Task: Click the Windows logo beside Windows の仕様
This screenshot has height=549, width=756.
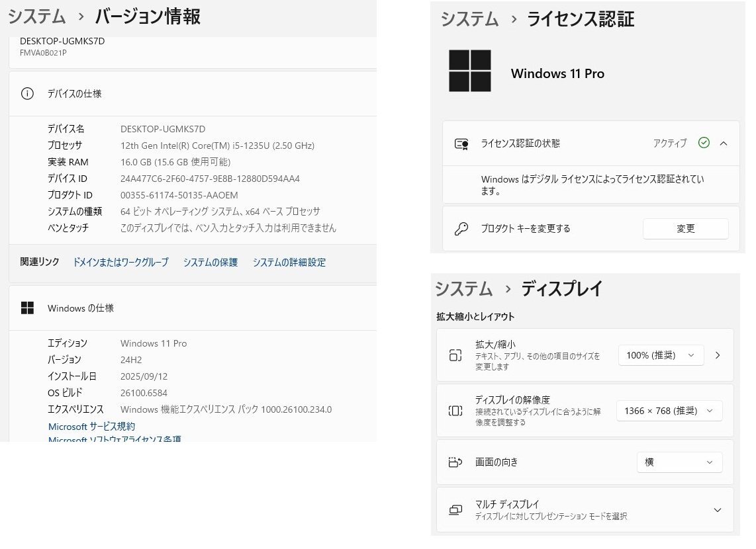Action: (28, 308)
